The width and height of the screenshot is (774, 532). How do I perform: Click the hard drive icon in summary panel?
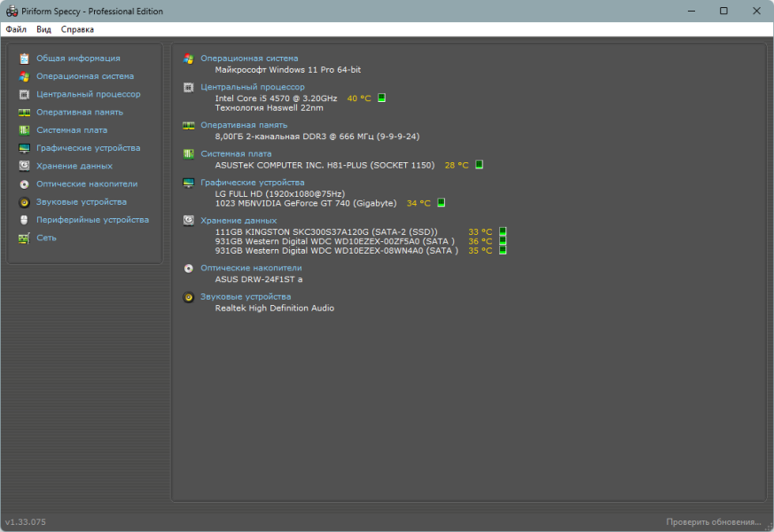[x=189, y=221]
